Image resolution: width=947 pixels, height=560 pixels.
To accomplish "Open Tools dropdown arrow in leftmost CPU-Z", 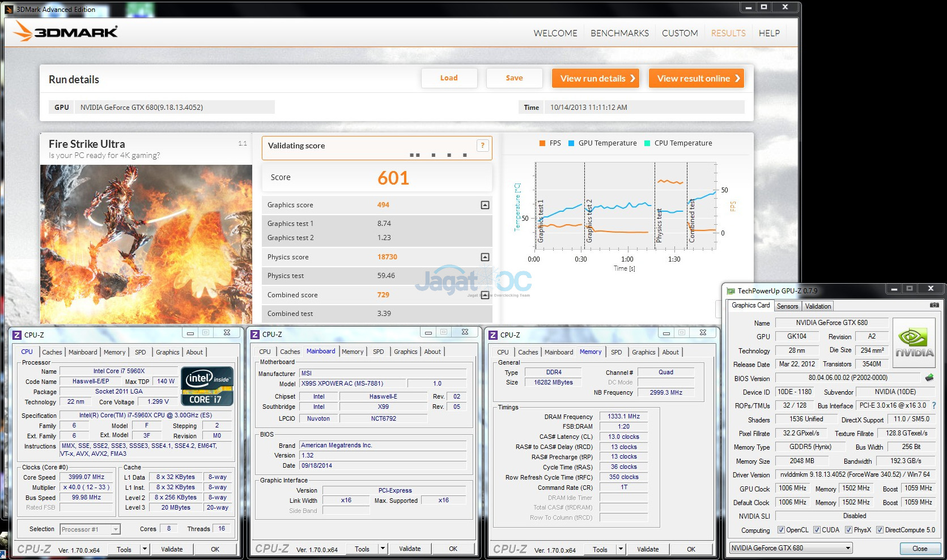I will coord(145,549).
